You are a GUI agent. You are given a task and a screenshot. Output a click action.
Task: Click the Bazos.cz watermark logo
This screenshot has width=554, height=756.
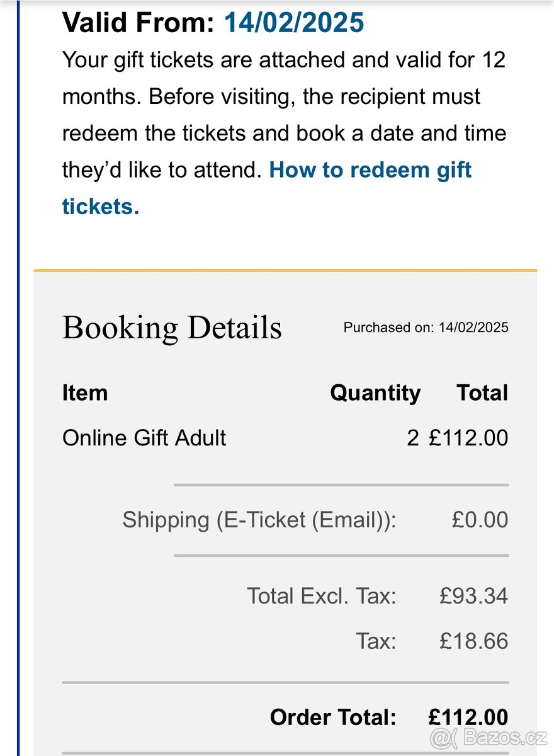click(x=489, y=736)
